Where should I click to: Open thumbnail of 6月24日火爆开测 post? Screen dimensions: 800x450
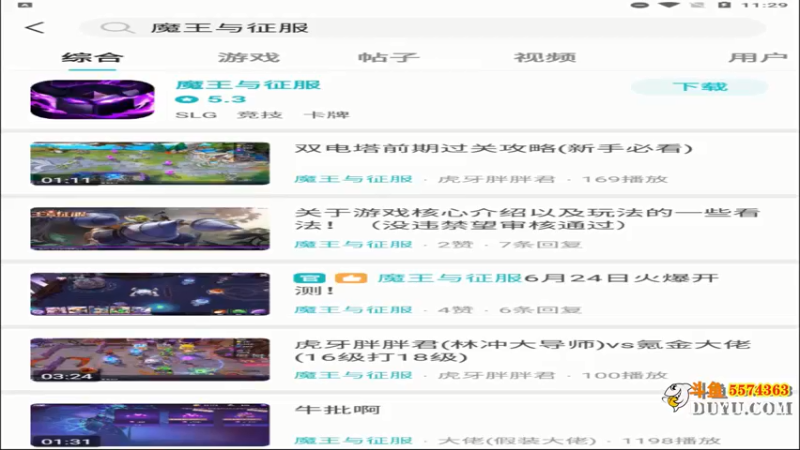click(x=150, y=294)
